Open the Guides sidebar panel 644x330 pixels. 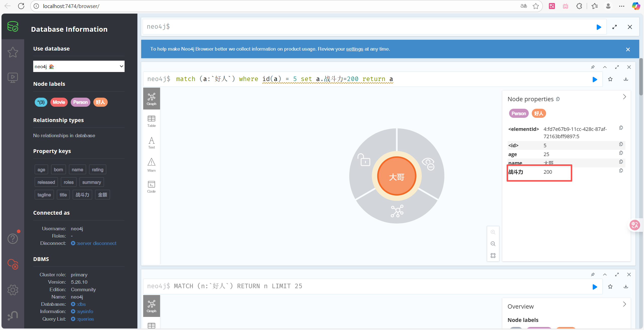(13, 78)
